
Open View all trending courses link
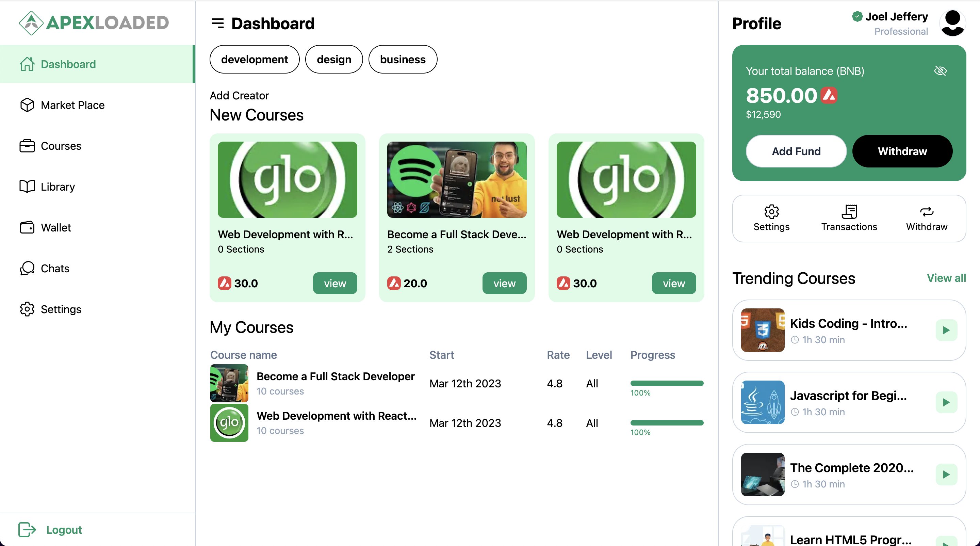pos(946,278)
